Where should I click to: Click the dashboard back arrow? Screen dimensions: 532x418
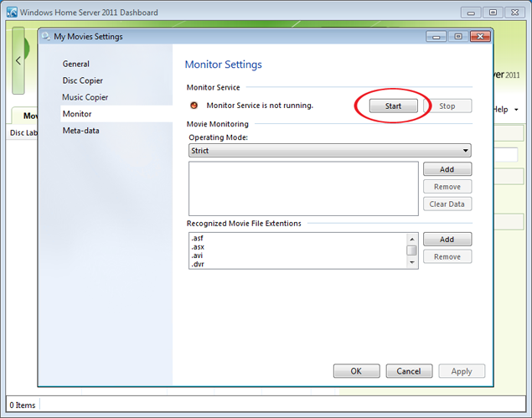click(x=18, y=60)
